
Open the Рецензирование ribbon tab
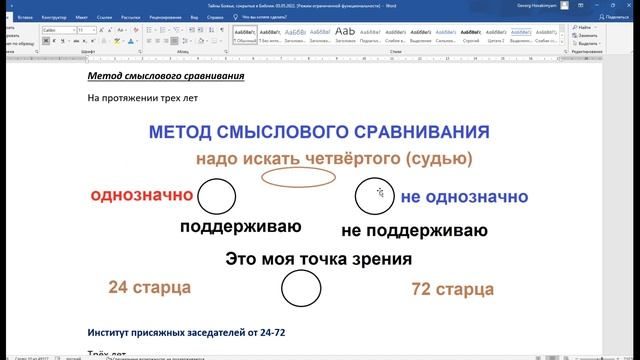coord(165,17)
